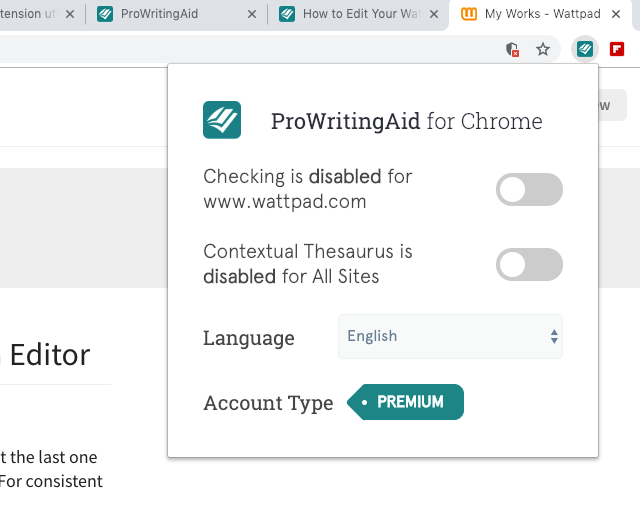The image size is (640, 508).
Task: Click the ProWritingAid logo in the popup
Action: coord(222,120)
